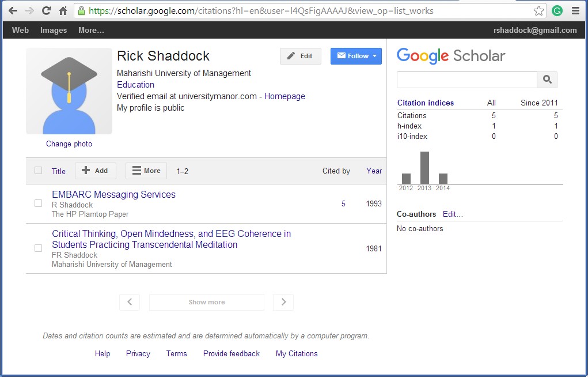Image resolution: width=588 pixels, height=377 pixels.
Task: Click the Citation indices link
Action: coord(426,103)
